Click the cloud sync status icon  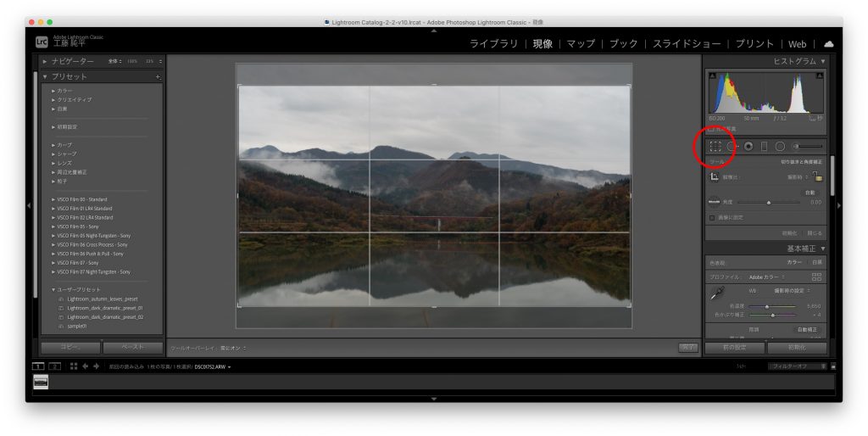(x=829, y=44)
